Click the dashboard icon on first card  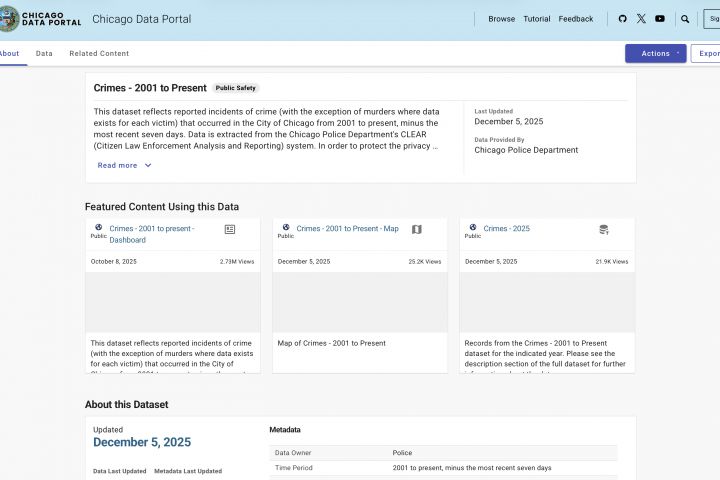click(x=230, y=230)
